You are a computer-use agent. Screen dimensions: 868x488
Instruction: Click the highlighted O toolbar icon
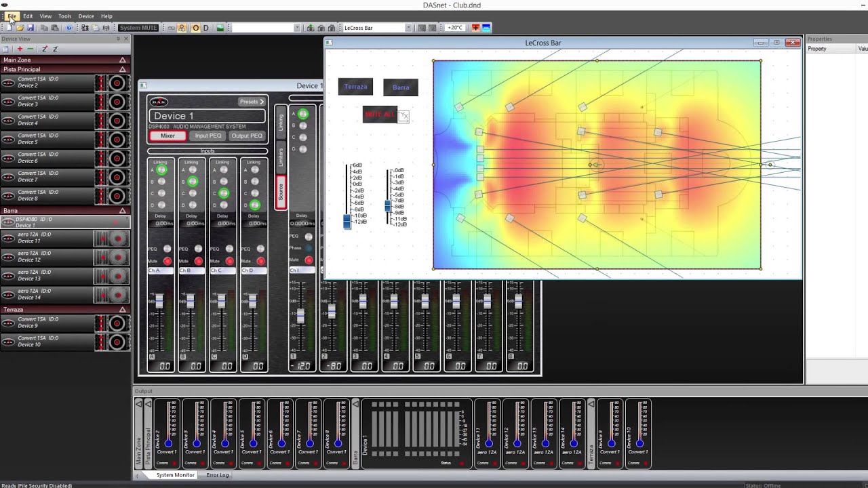point(195,28)
